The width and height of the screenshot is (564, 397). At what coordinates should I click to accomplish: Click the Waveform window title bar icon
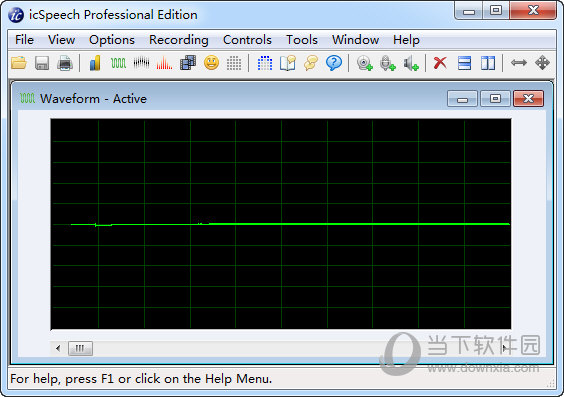tap(27, 98)
